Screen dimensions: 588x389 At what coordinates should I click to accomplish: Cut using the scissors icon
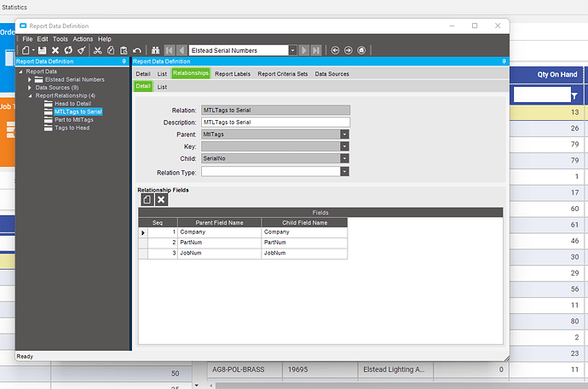click(x=97, y=50)
